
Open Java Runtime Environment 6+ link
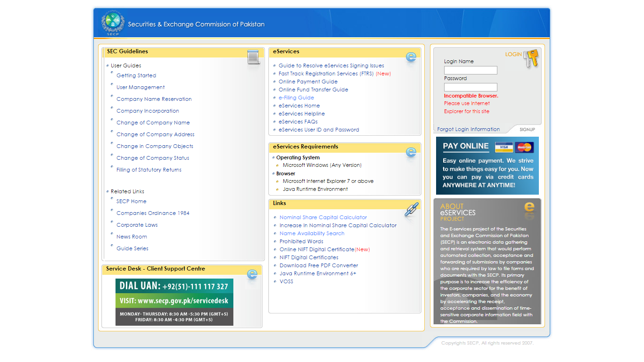pyautogui.click(x=318, y=273)
